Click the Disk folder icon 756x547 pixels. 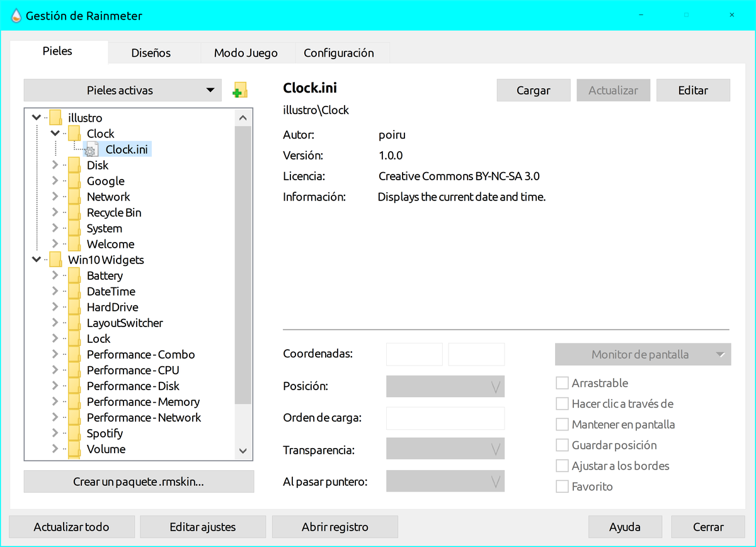pyautogui.click(x=74, y=165)
